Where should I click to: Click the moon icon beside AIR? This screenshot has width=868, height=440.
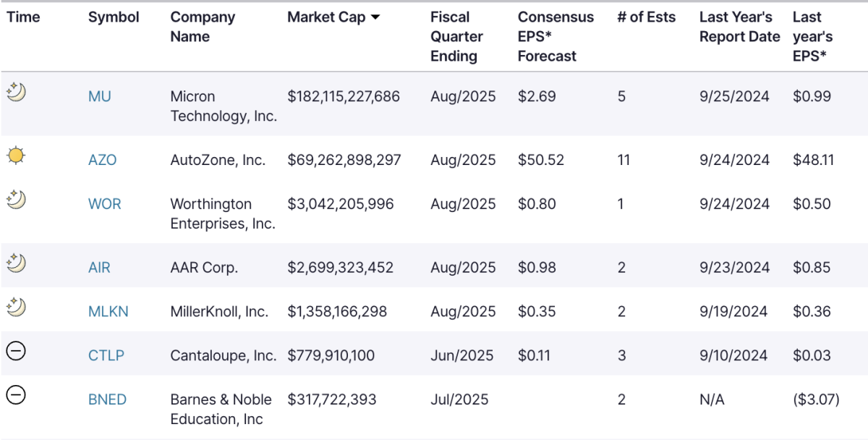(x=16, y=263)
